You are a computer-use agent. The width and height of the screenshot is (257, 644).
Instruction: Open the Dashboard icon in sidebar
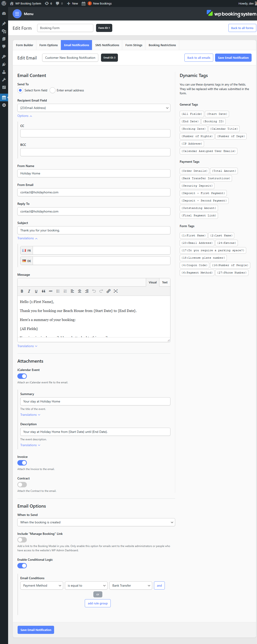[4, 14]
